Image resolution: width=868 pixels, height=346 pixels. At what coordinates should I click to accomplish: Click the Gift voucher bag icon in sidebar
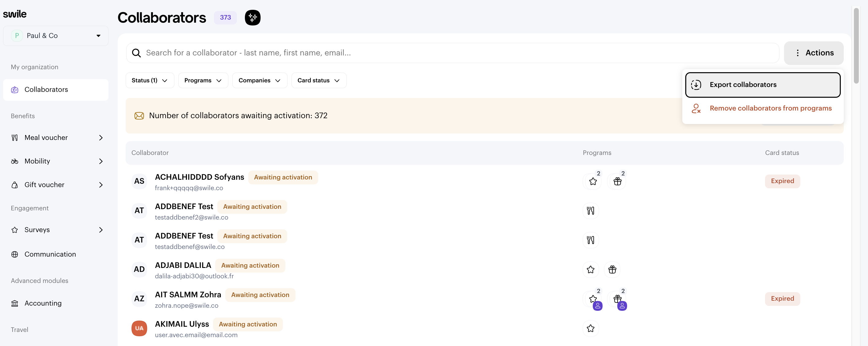point(14,185)
